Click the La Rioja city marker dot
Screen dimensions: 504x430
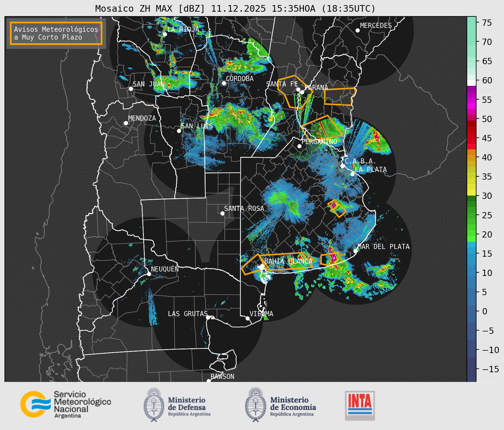pyautogui.click(x=165, y=34)
